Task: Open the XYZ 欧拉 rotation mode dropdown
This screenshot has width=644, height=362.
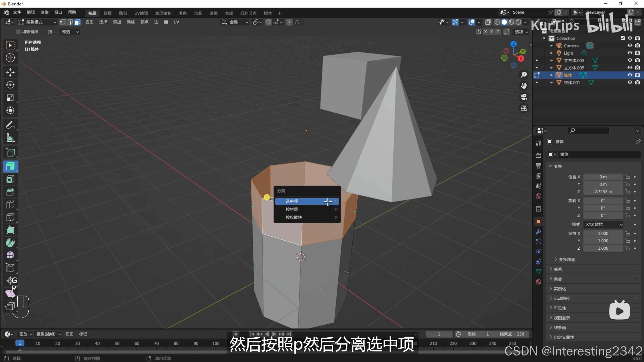Action: pyautogui.click(x=603, y=224)
